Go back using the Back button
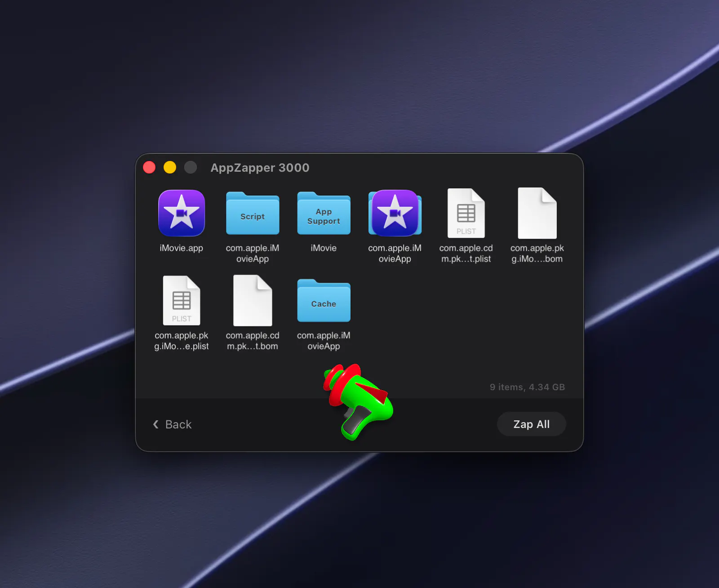The width and height of the screenshot is (719, 588). coord(172,424)
